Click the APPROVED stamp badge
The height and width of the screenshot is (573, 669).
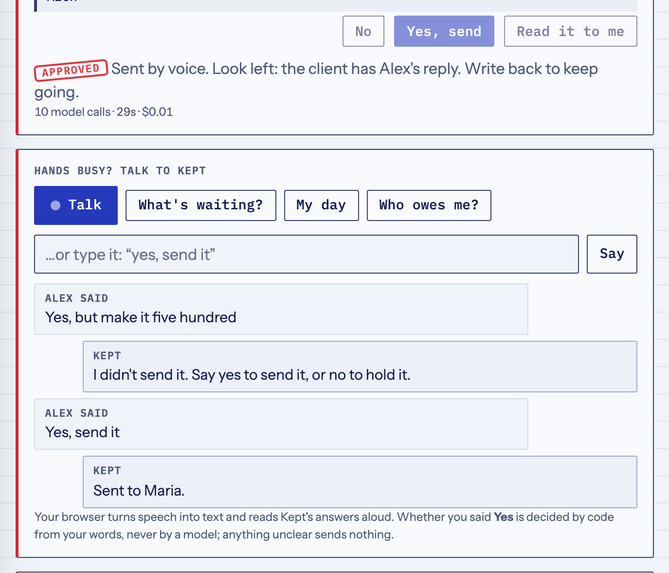click(x=71, y=70)
